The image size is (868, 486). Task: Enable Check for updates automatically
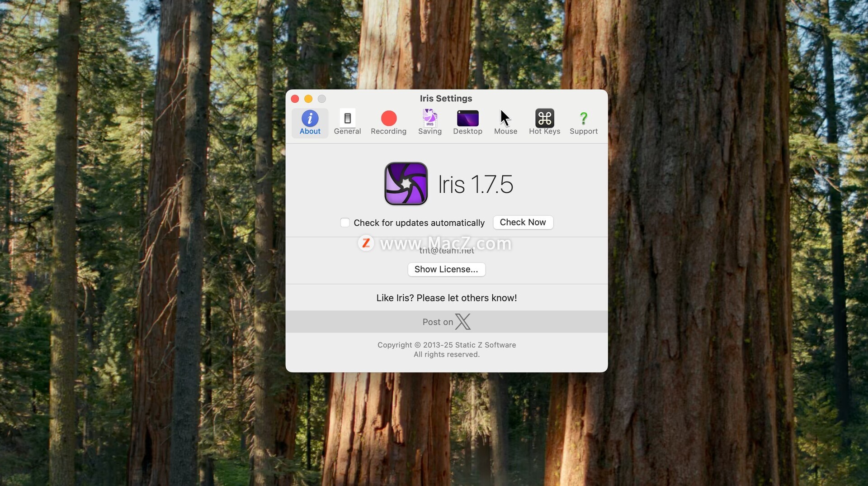[x=345, y=223]
